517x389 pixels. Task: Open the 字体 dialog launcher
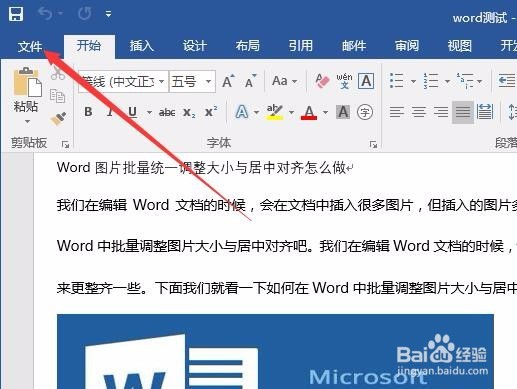373,144
